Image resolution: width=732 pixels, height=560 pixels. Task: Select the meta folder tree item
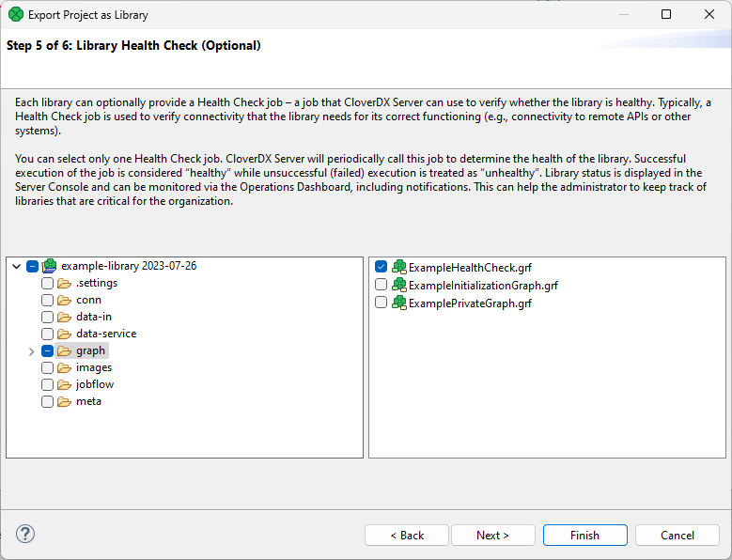(x=88, y=402)
